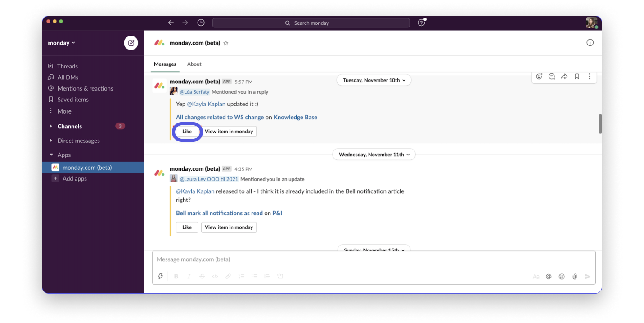Compose a new message with pencil icon
644x323 pixels.
click(131, 43)
